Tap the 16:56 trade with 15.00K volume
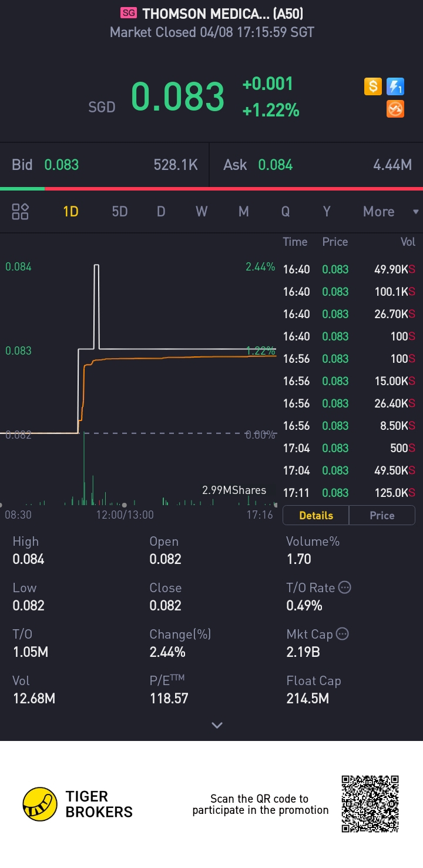The height and width of the screenshot is (868, 423). point(349,381)
